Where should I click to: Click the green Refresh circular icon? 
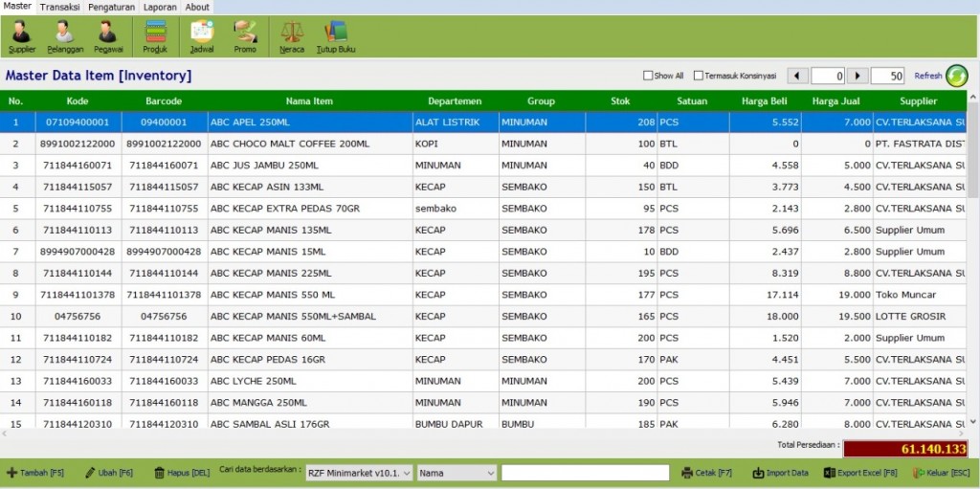point(956,76)
